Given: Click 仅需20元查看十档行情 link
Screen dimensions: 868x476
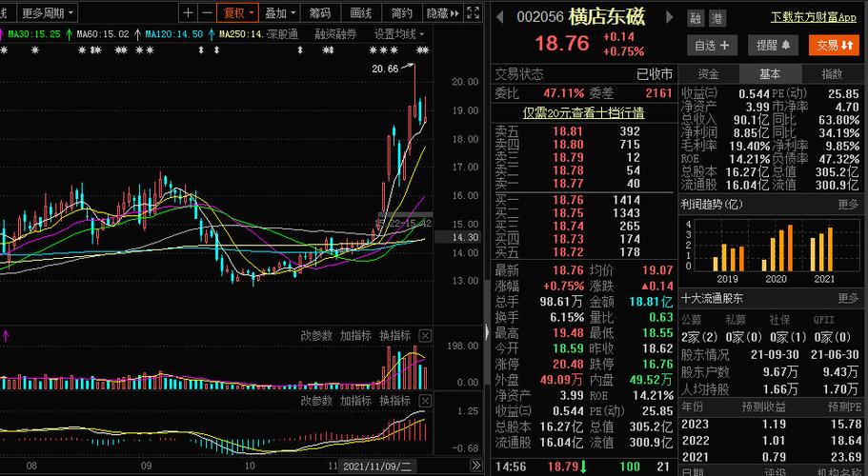Looking at the screenshot, I should tap(583, 112).
